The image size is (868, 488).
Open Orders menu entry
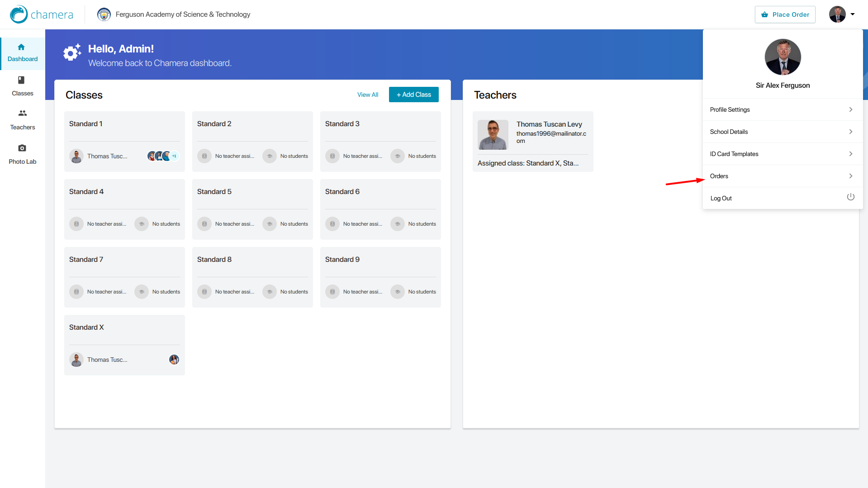click(x=783, y=176)
